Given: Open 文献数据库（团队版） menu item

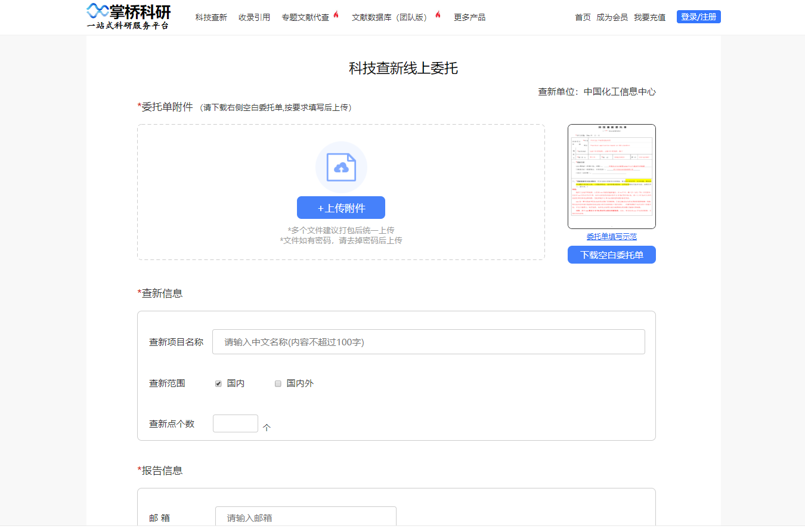Looking at the screenshot, I should point(391,17).
